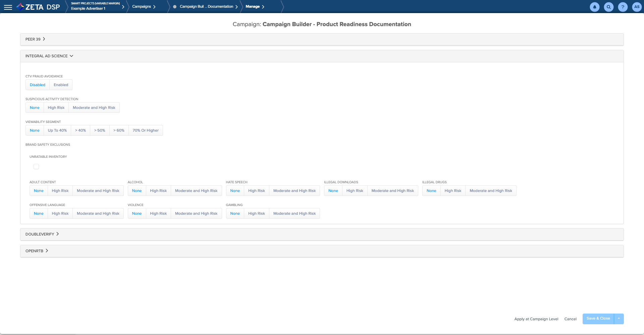Click the Save & Close dropdown arrow
Viewport: 644px width, 335px height.
[x=619, y=319]
